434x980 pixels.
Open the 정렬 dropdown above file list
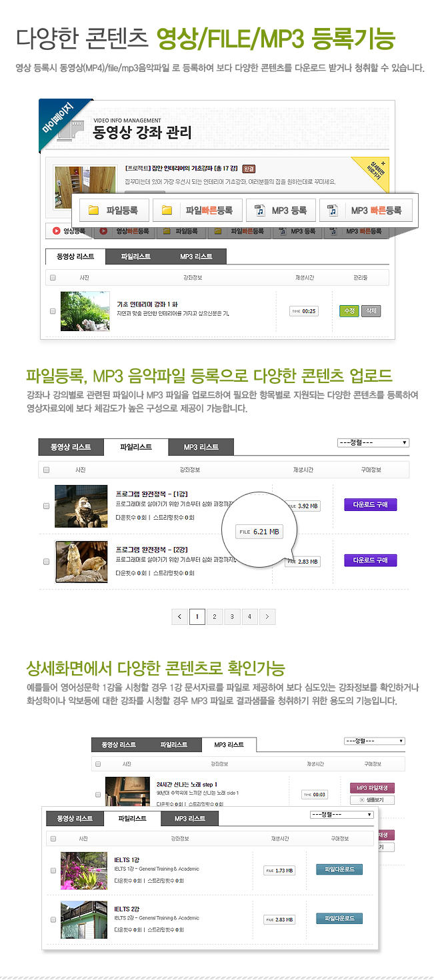pyautogui.click(x=373, y=442)
